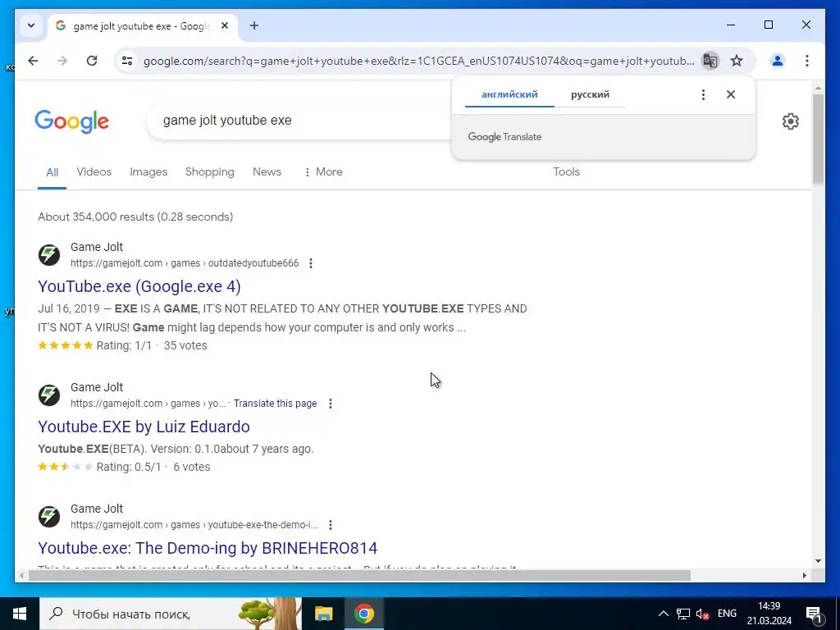Click the outdatedyoutube666 URL breadcrumb
Viewport: 840px width, 630px height.
(185, 263)
